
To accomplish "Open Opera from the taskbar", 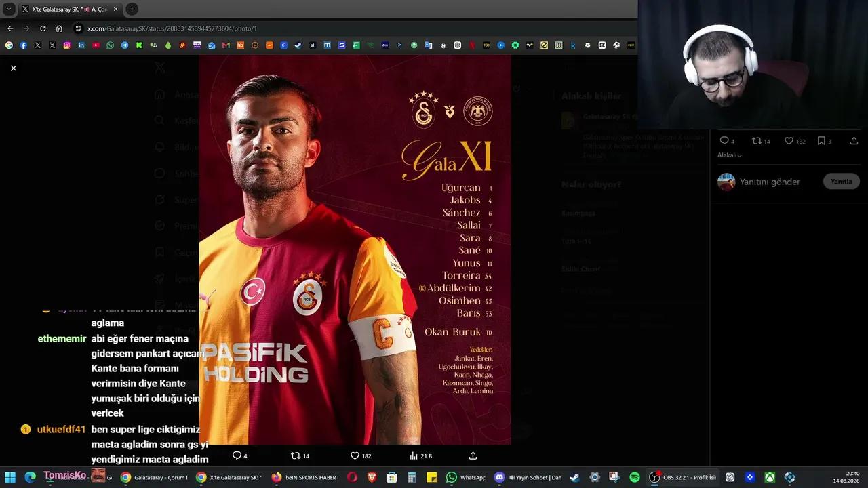I will [352, 477].
